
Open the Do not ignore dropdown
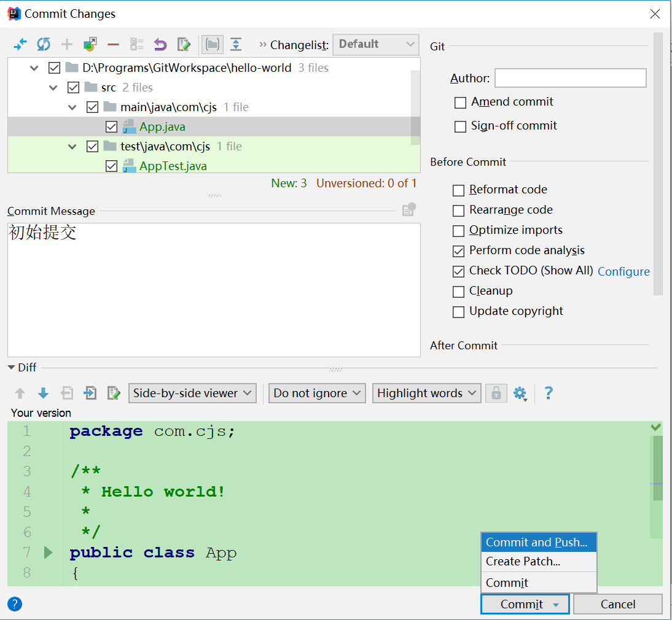[x=317, y=393]
